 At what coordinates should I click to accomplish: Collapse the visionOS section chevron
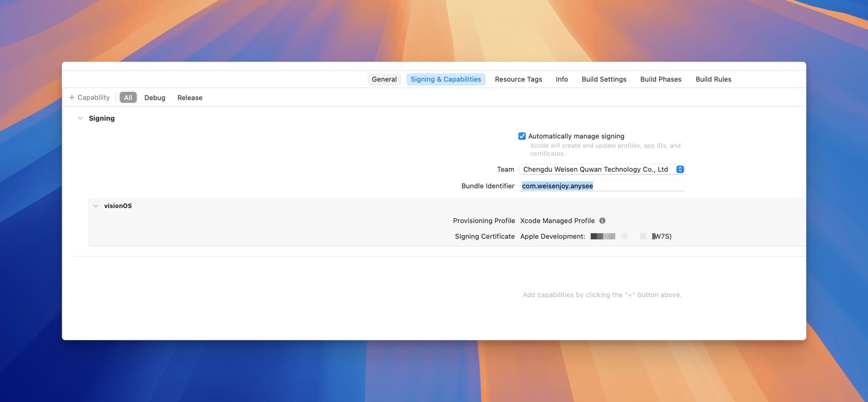[95, 206]
